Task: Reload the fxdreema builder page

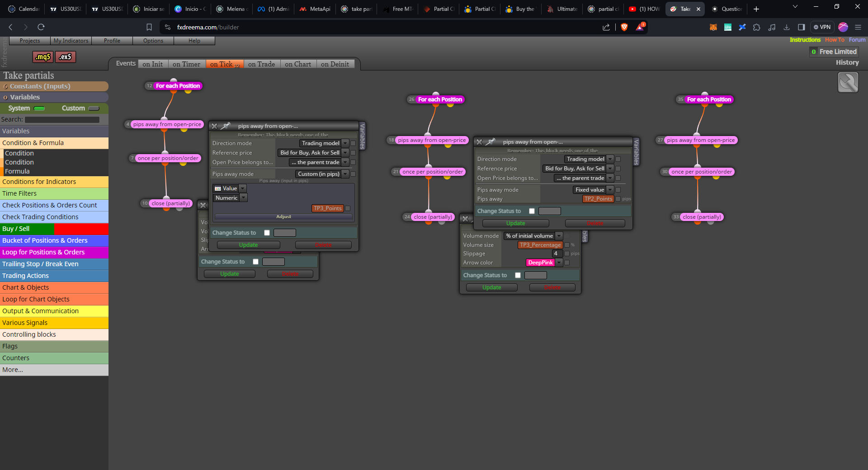Action: [x=41, y=27]
